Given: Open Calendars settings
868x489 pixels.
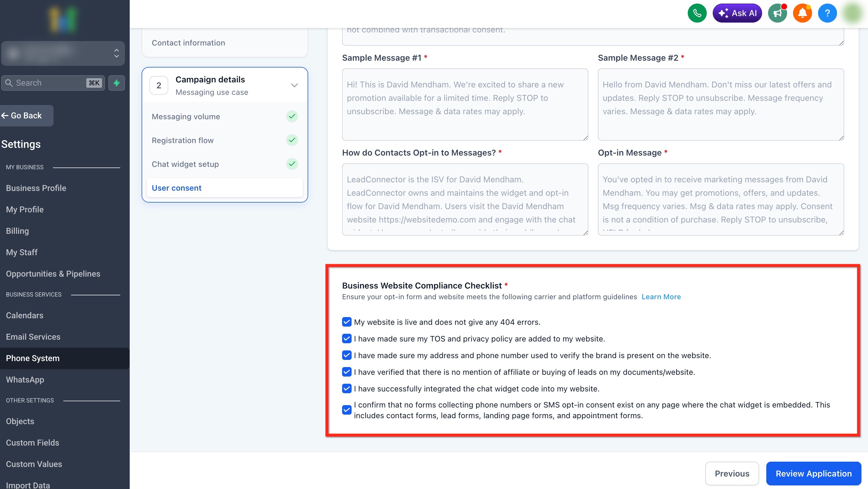Looking at the screenshot, I should [25, 315].
